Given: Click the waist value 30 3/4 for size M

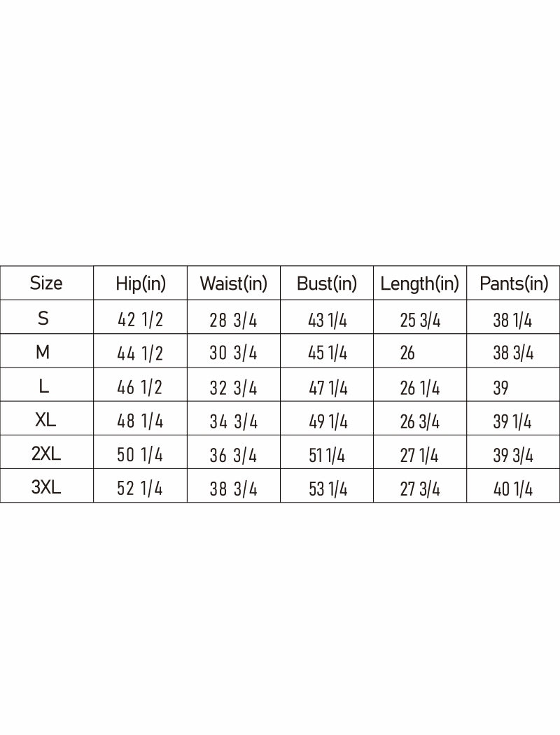Looking at the screenshot, I should coord(234,353).
